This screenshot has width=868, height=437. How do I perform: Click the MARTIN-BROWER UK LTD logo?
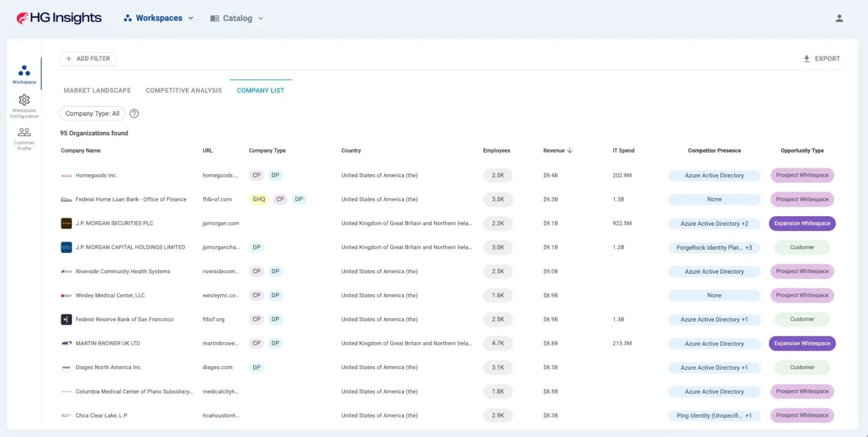[66, 343]
